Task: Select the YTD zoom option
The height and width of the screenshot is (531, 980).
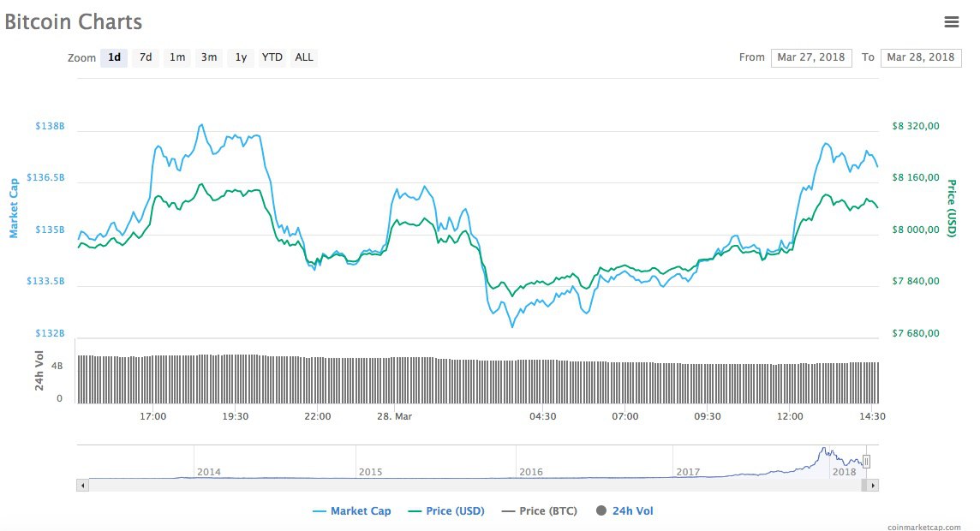Action: [272, 57]
